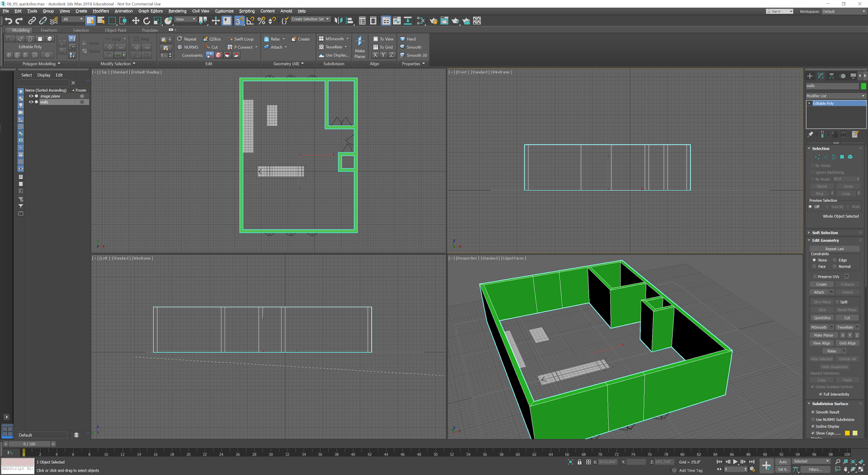Click the Play Animation button
This screenshot has width=868, height=475.
click(x=736, y=462)
